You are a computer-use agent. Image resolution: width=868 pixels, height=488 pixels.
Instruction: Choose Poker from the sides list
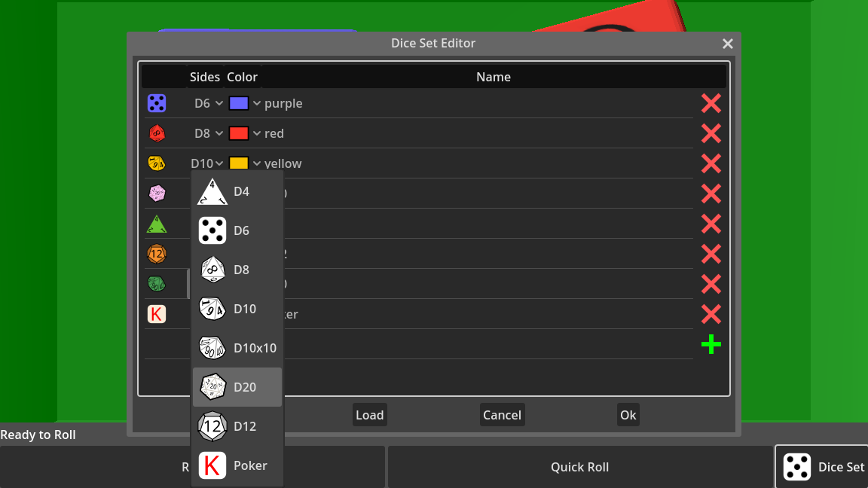coord(237,465)
